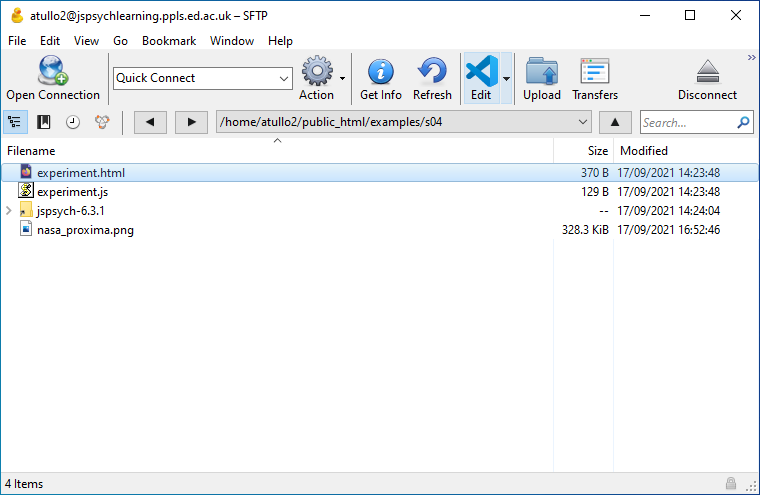Toggle the Bonjour view button
760x495 pixels.
point(102,122)
